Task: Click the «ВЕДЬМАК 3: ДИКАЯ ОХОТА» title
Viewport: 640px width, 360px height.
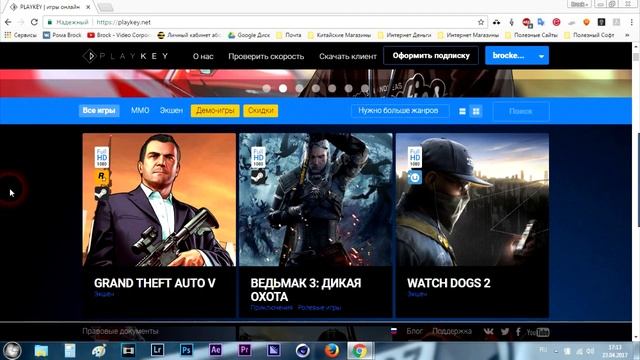Action: [x=306, y=290]
